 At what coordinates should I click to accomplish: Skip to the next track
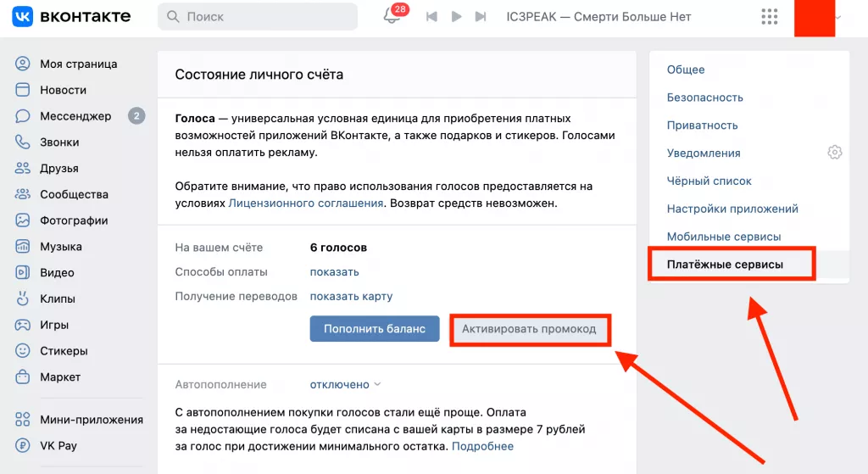[481, 16]
